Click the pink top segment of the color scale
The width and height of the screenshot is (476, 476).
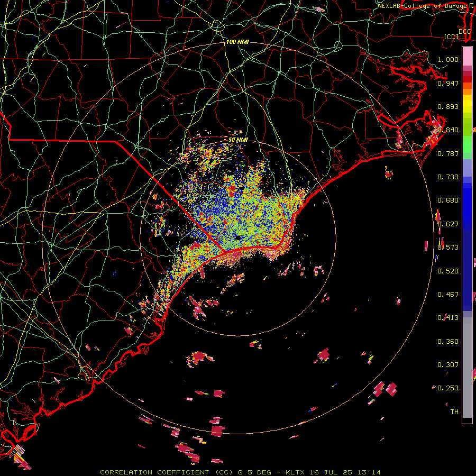click(467, 56)
